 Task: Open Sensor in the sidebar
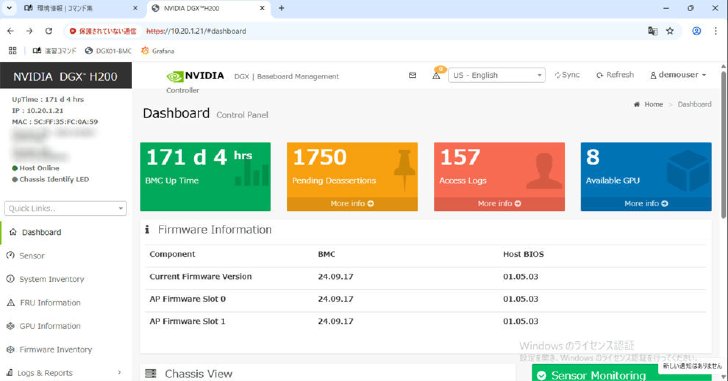(32, 256)
